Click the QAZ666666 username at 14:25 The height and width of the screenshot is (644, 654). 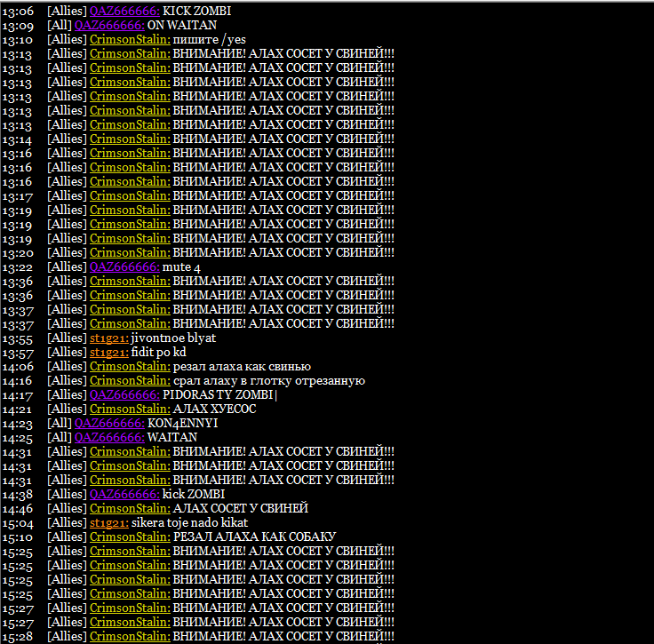109,437
